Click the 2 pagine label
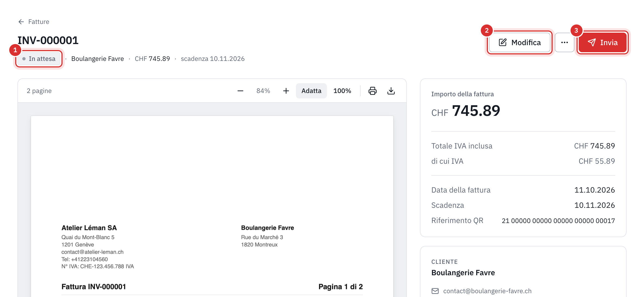644x297 pixels. coord(39,91)
